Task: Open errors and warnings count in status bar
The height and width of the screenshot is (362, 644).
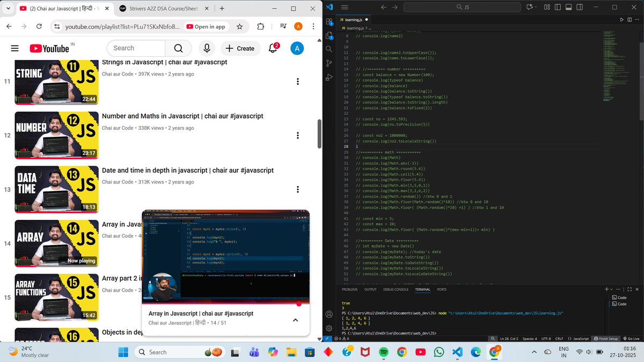Action: click(341, 338)
